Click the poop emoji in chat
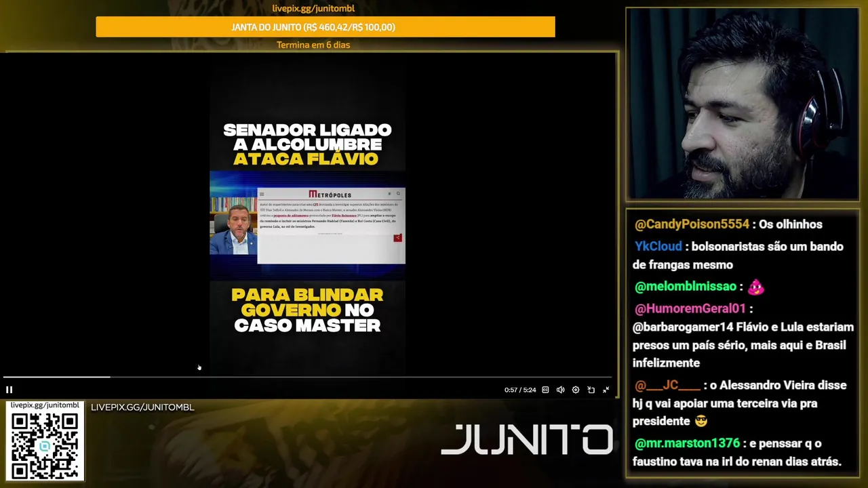 click(755, 287)
